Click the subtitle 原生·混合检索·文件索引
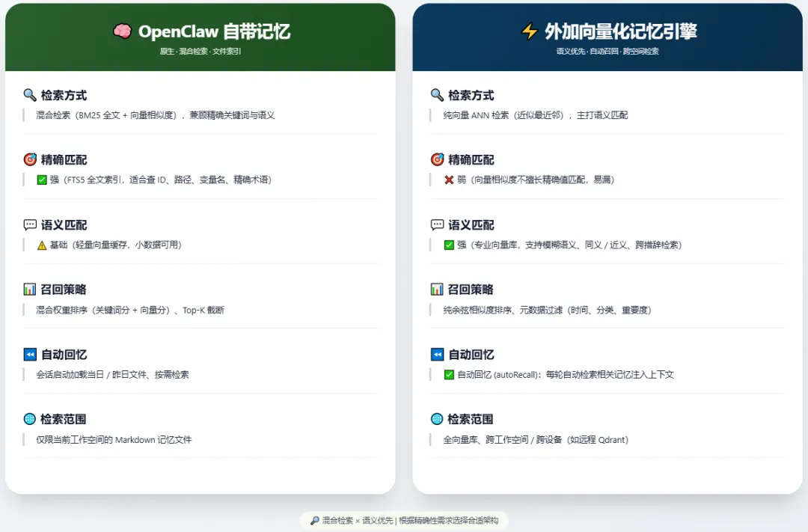808x532 pixels. pyautogui.click(x=201, y=51)
